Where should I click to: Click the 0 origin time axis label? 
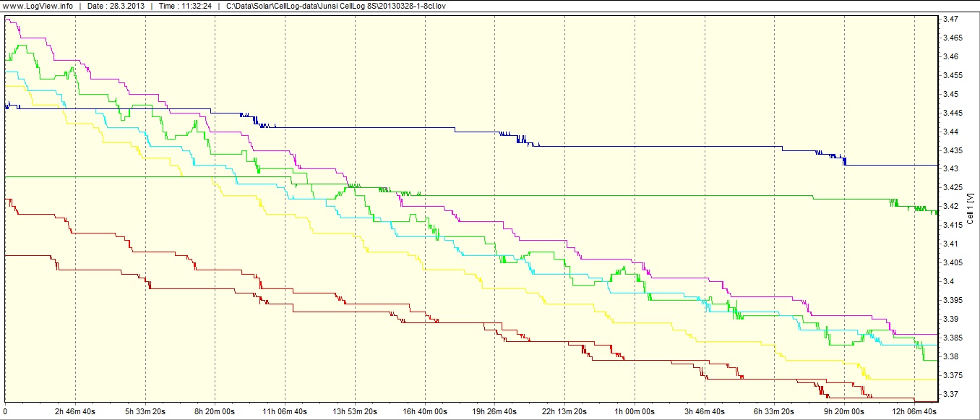pyautogui.click(x=6, y=411)
